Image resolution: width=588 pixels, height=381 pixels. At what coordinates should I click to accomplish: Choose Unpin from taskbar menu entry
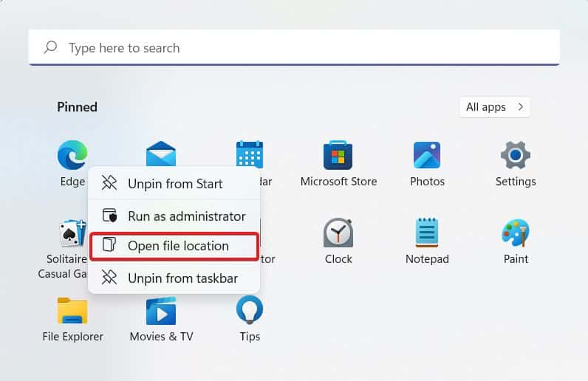coord(174,278)
